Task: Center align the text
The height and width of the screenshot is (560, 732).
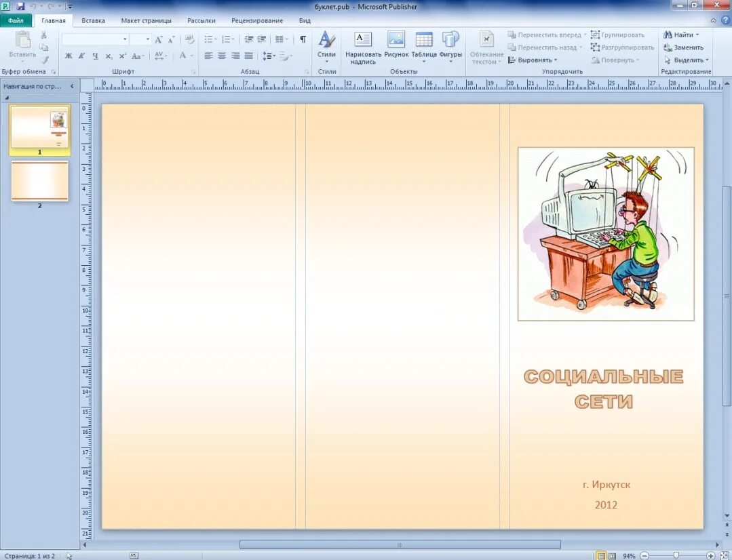Action: point(222,56)
